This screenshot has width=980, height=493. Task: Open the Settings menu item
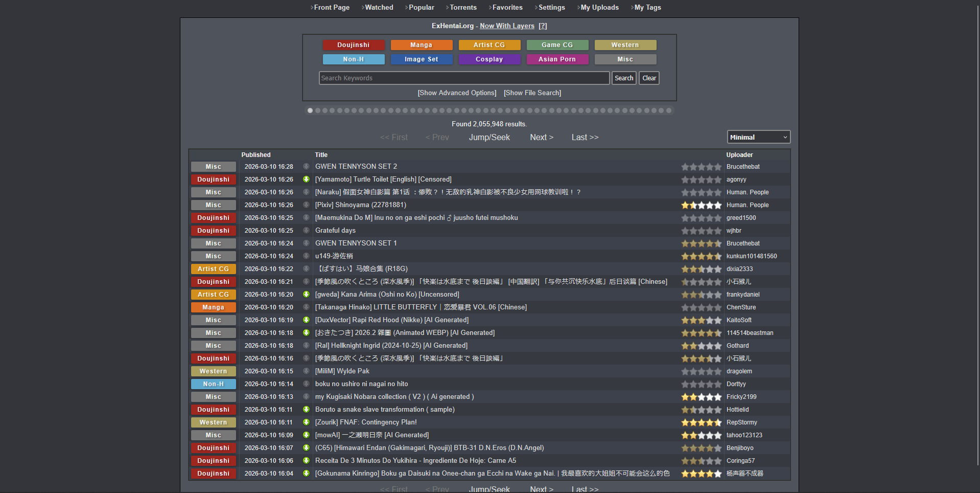click(x=552, y=8)
